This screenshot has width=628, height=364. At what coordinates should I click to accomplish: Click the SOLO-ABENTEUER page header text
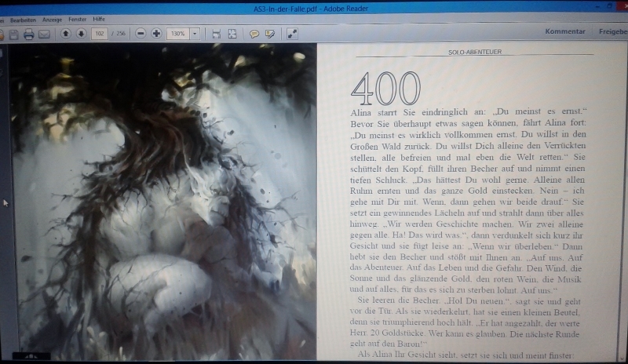[x=475, y=52]
